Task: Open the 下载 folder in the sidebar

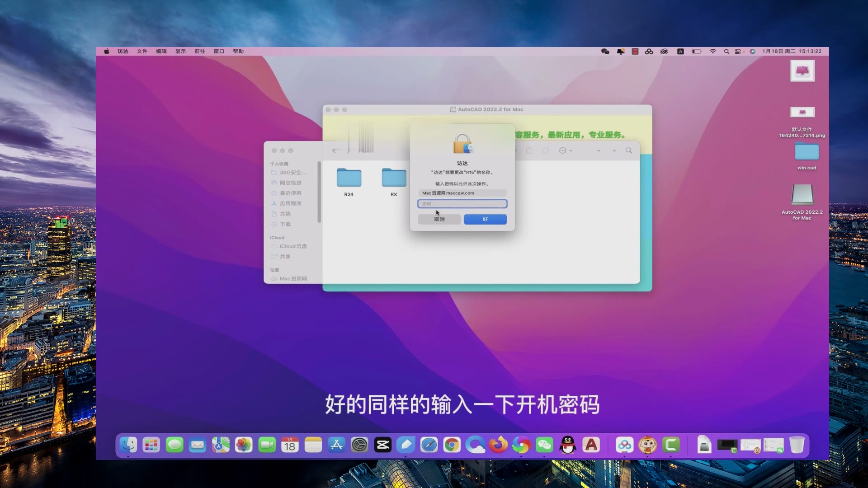Action: click(284, 224)
